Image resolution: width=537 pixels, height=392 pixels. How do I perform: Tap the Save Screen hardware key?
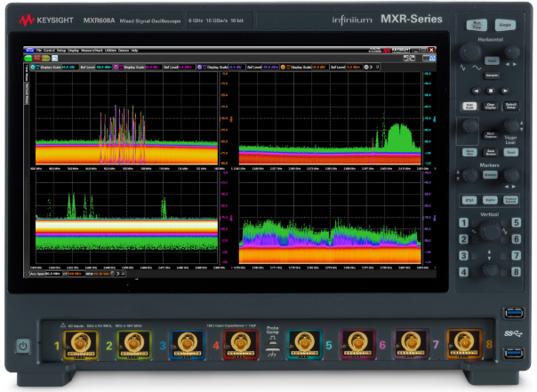coord(491,152)
